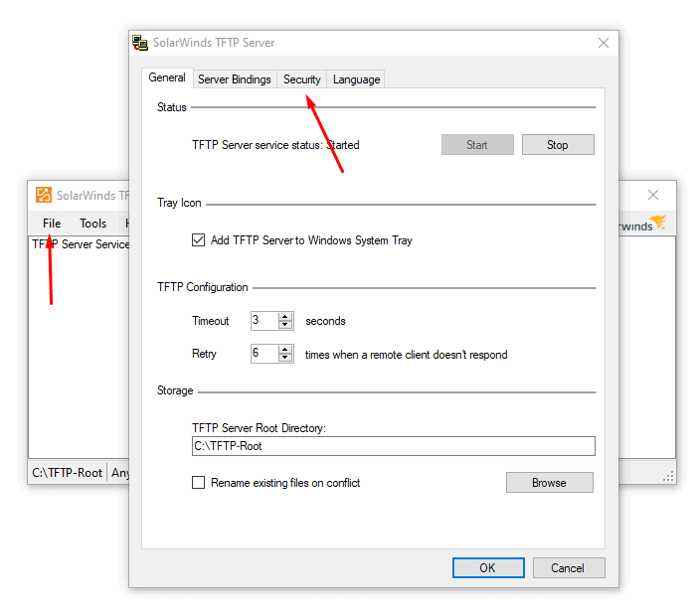700x614 pixels.
Task: Open the Security tab
Action: pos(302,79)
